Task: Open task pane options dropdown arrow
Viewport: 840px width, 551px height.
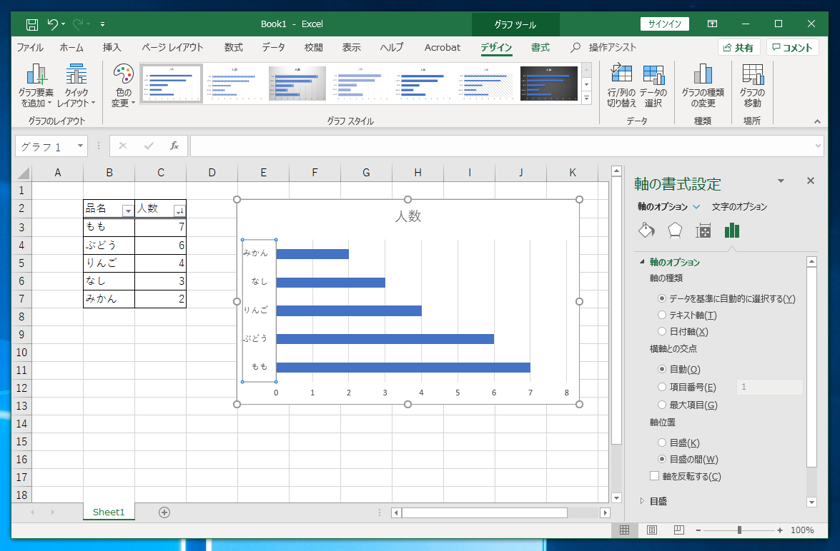Action: point(781,181)
